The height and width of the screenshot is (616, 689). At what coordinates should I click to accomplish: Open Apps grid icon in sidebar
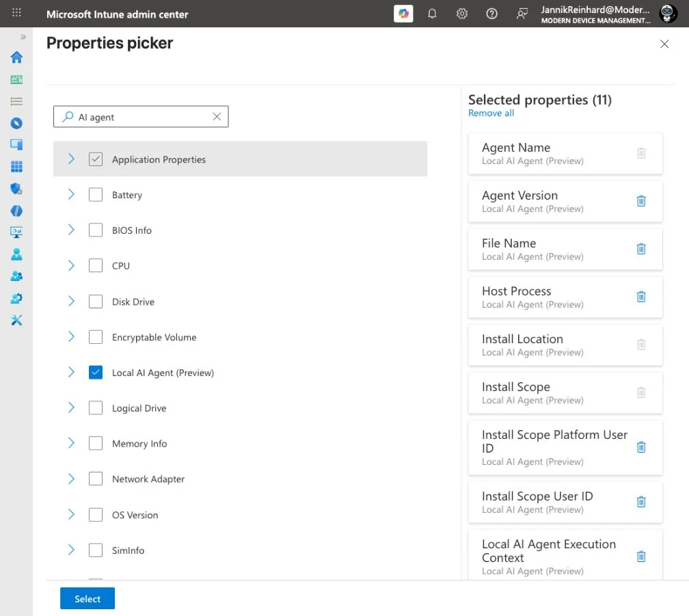coord(16,167)
